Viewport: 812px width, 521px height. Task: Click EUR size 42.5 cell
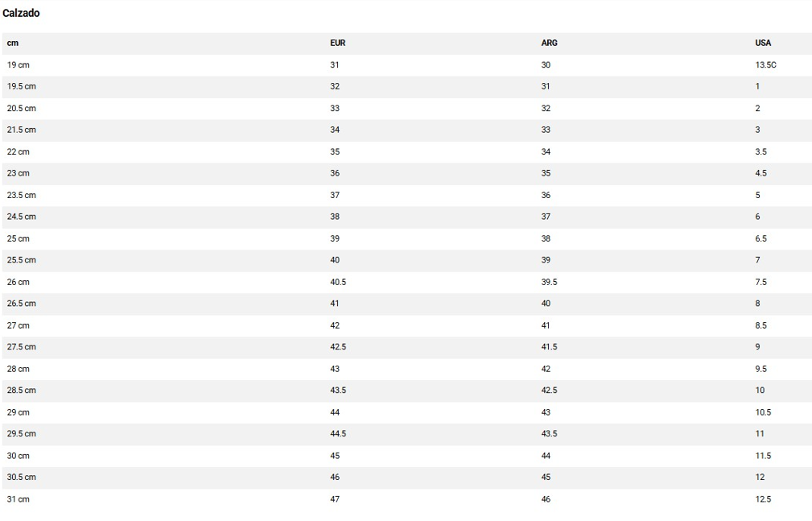pos(338,347)
